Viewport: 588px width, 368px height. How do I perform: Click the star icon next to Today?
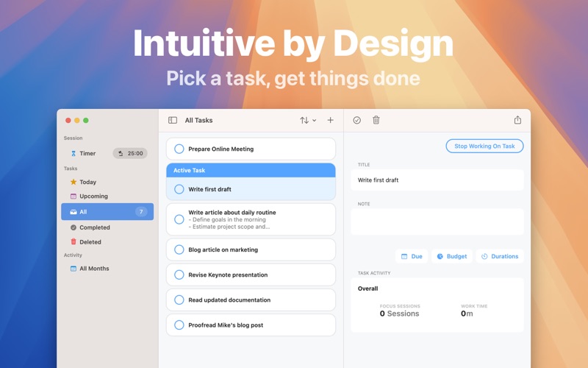[x=73, y=182]
